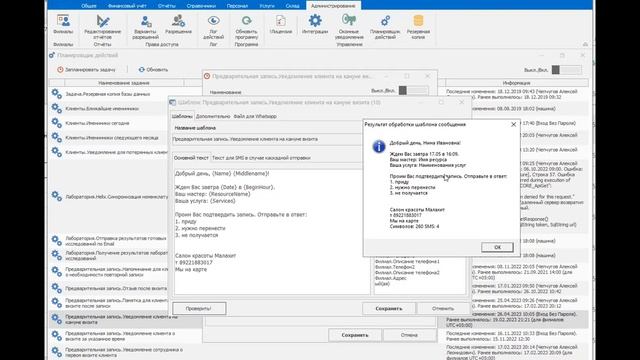Toggle the Выкл./Вкл. switch in task dialog
Screen dimensions: 640x360
click(x=413, y=91)
